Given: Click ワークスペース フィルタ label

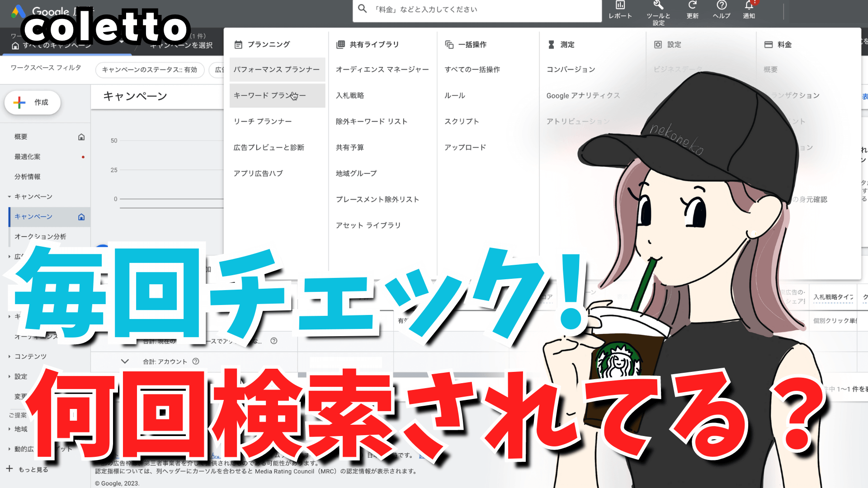Looking at the screenshot, I should [46, 68].
